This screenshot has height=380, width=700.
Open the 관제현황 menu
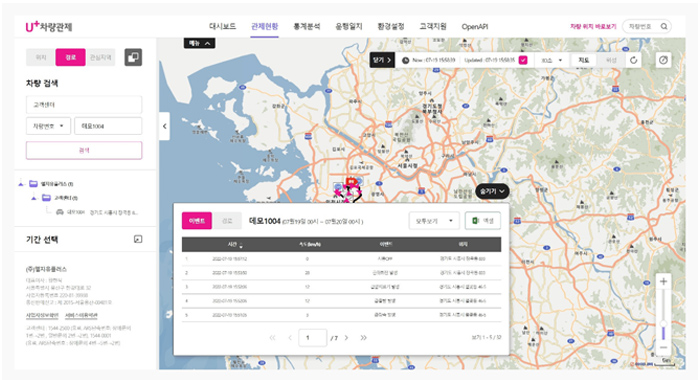(264, 26)
